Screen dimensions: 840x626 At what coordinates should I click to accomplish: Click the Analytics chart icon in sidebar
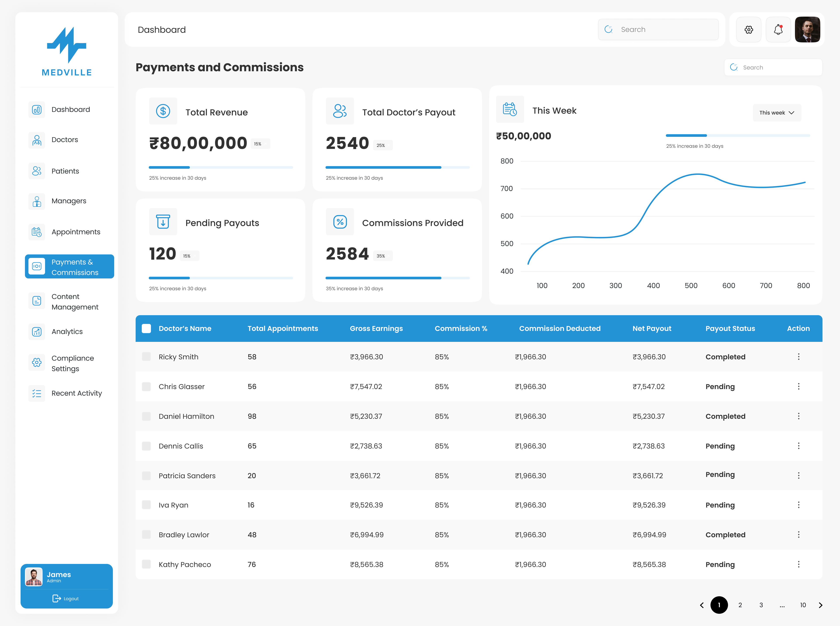(x=37, y=332)
